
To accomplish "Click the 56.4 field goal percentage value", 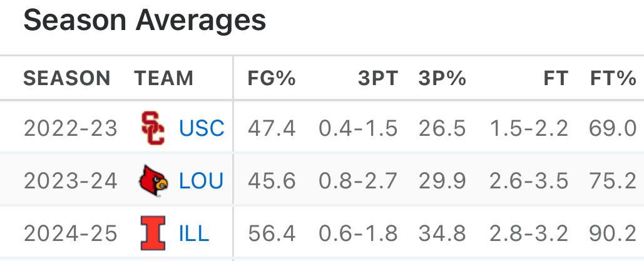I will [272, 233].
